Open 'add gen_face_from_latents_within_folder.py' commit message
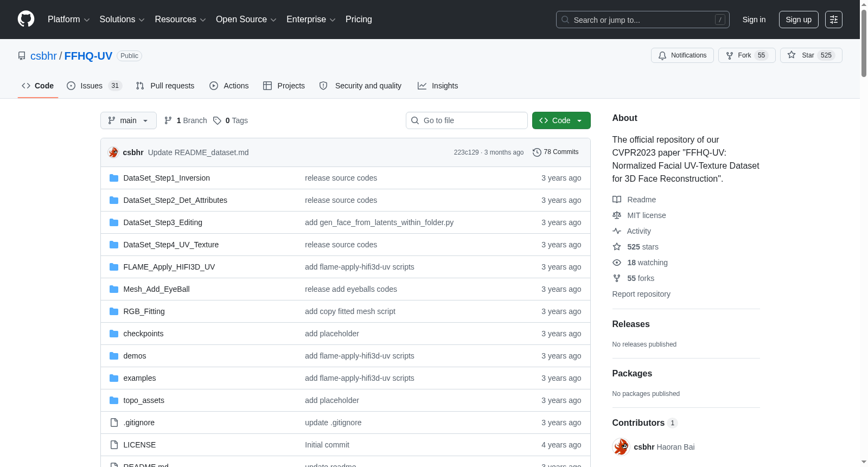This screenshot has height=467, width=868. (379, 222)
